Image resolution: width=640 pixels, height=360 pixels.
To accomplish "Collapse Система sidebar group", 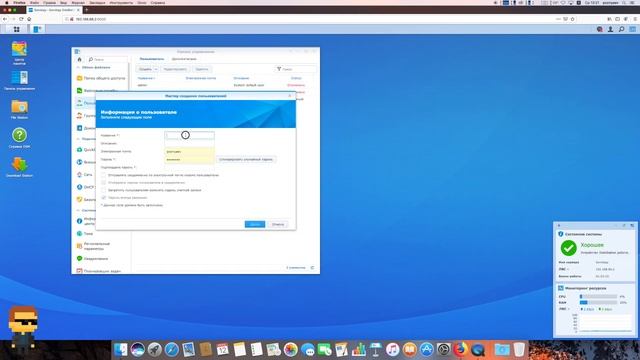I will [78, 211].
